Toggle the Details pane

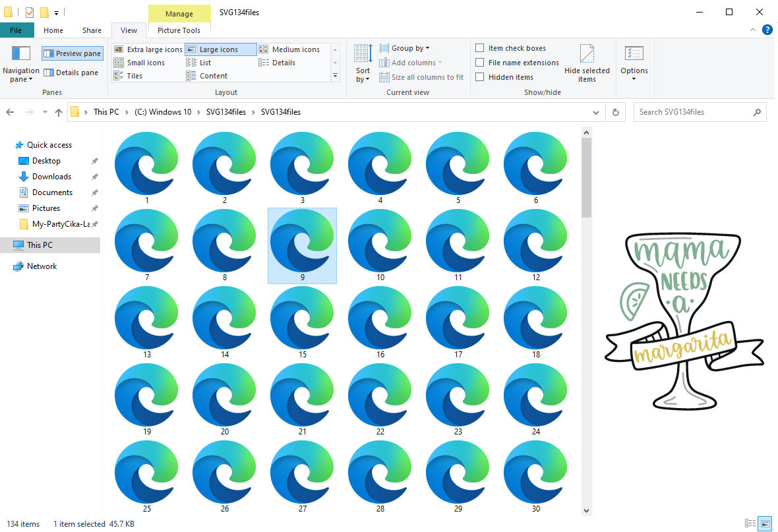click(71, 73)
